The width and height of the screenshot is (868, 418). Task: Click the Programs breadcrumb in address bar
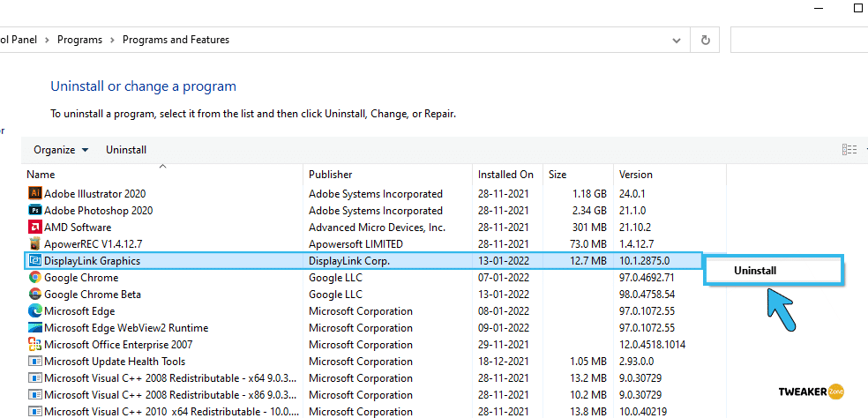coord(79,40)
